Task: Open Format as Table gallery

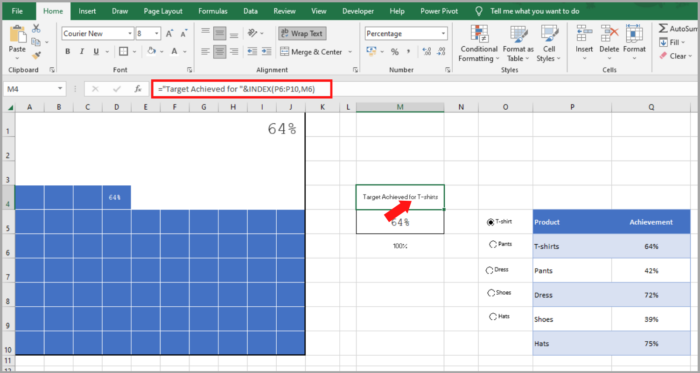Action: pyautogui.click(x=518, y=43)
